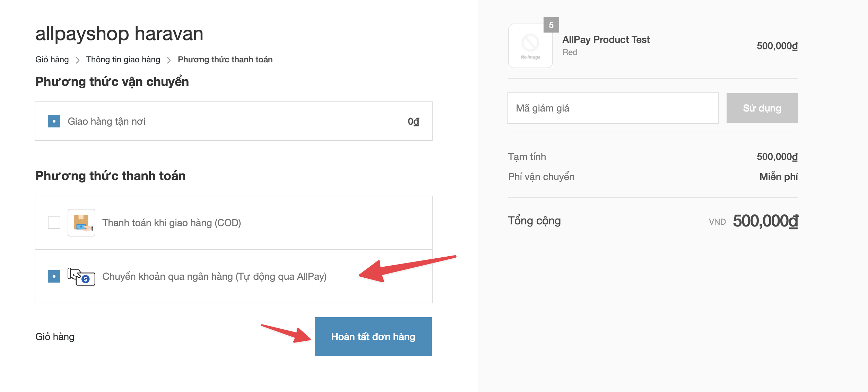Click the 'Phương thức vận chuyển' heading
Screen dimensions: 868x392
(112, 82)
